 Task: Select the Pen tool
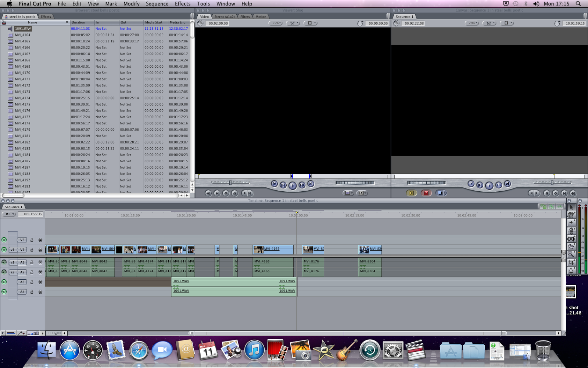coord(571,270)
